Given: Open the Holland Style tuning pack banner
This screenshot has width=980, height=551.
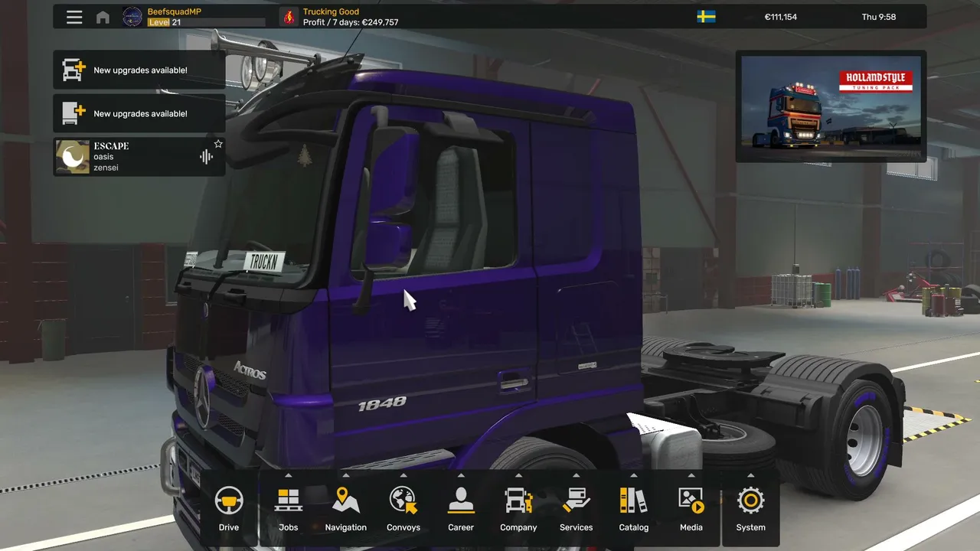Looking at the screenshot, I should 831,106.
